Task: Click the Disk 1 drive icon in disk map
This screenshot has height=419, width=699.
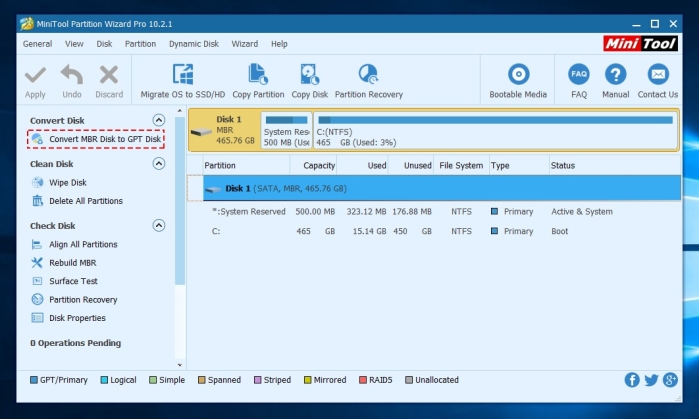Action: 201,132
